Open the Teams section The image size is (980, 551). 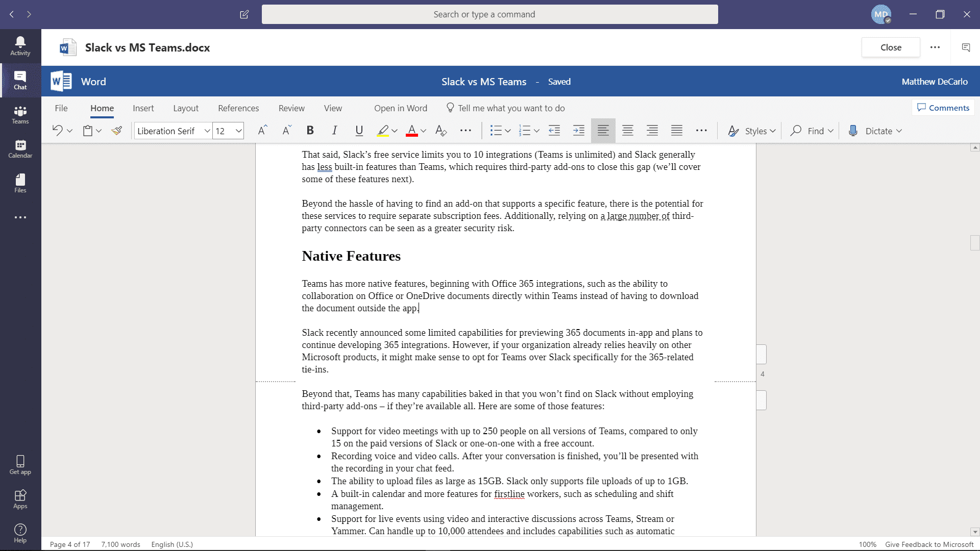pos(20,115)
